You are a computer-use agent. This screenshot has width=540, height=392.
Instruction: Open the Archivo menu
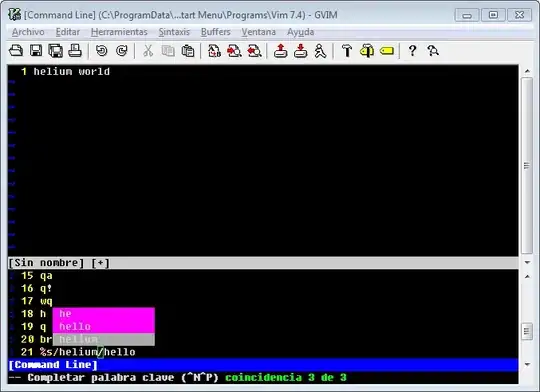(x=28, y=32)
